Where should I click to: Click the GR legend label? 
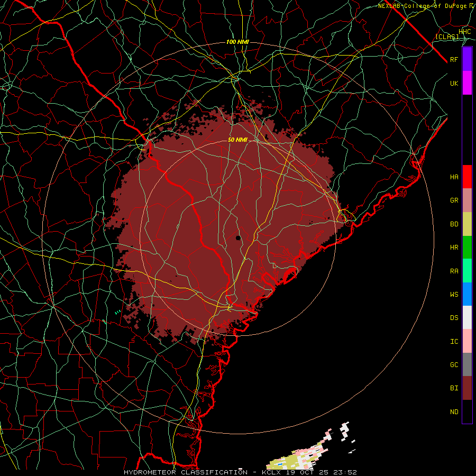(454, 200)
